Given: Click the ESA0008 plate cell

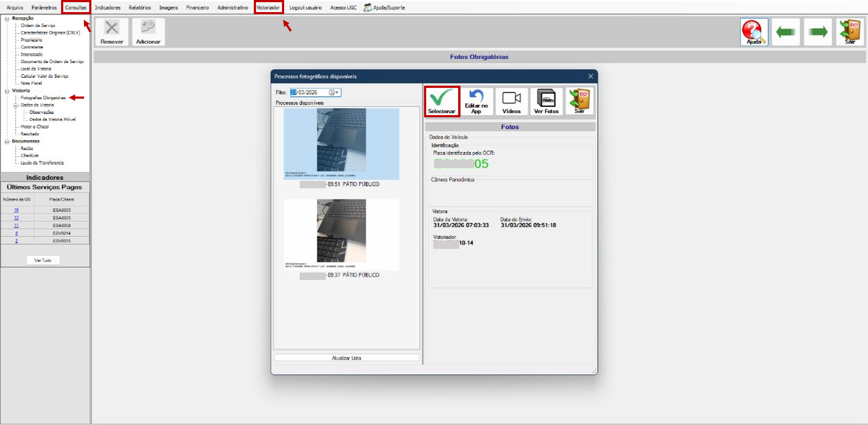Looking at the screenshot, I should pos(62,225).
